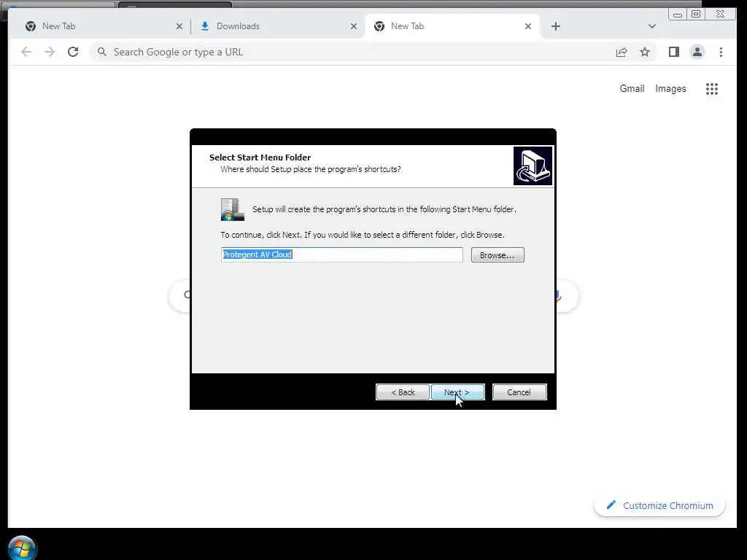The width and height of the screenshot is (747, 560).
Task: Click Next in the setup wizard
Action: [x=458, y=392]
